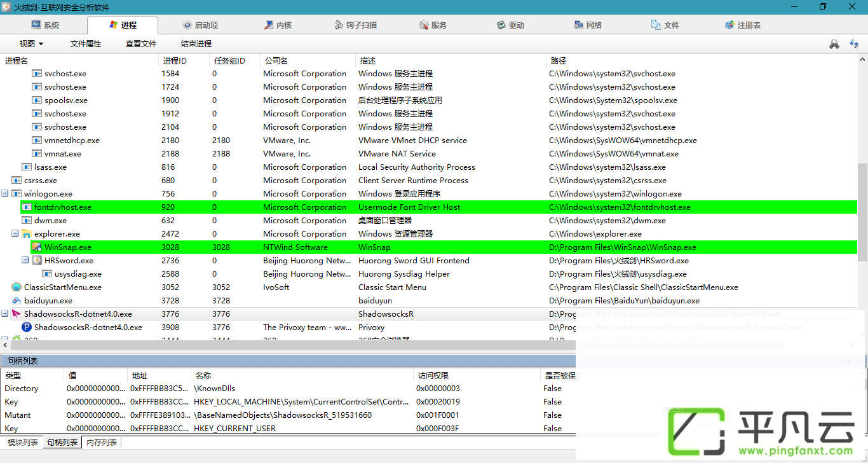The height and width of the screenshot is (463, 868).
Task: Click the dwm.exe process icon
Action: click(x=27, y=220)
